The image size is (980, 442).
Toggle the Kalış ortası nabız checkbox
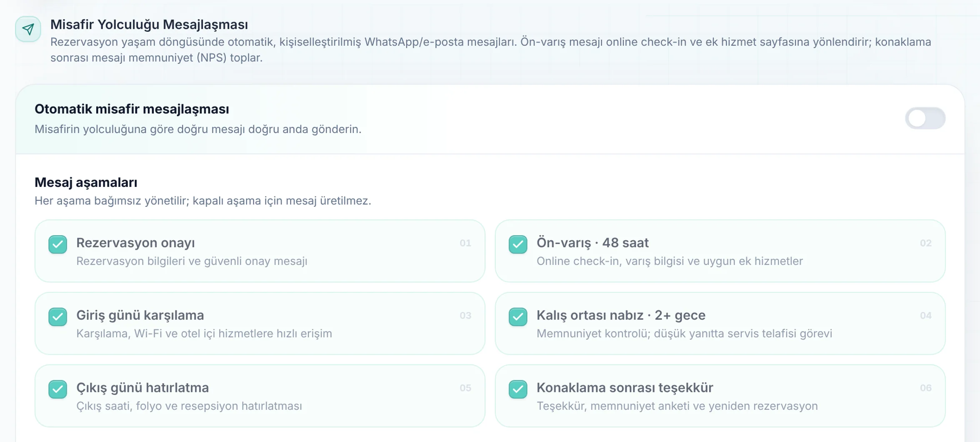[518, 317]
